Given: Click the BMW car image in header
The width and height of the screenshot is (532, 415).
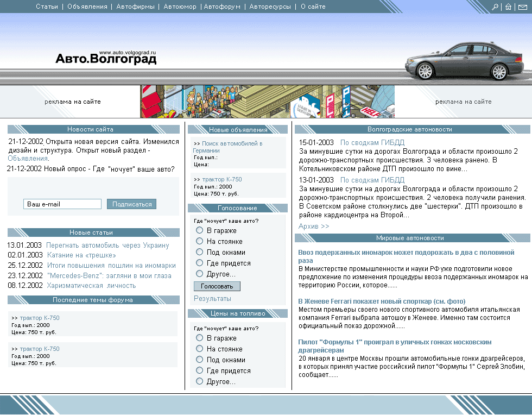Looking at the screenshot, I should tap(465, 61).
